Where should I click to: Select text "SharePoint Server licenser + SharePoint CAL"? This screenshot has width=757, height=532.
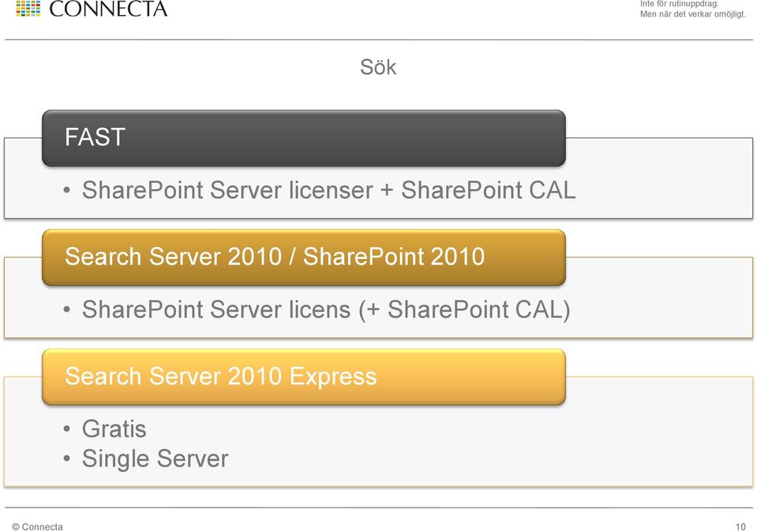coord(329,189)
